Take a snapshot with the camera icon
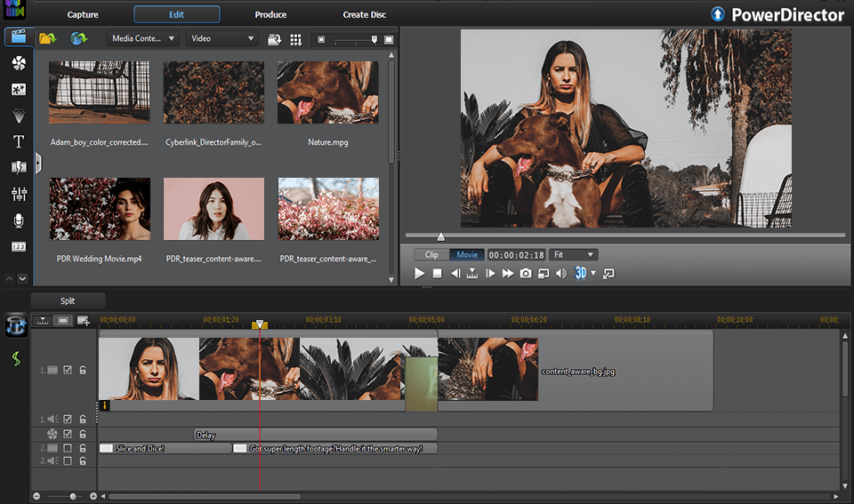 (526, 274)
